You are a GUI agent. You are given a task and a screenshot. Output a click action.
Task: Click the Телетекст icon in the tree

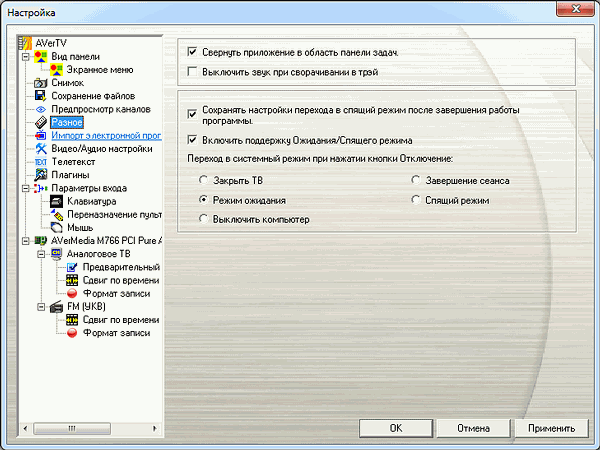point(41,162)
